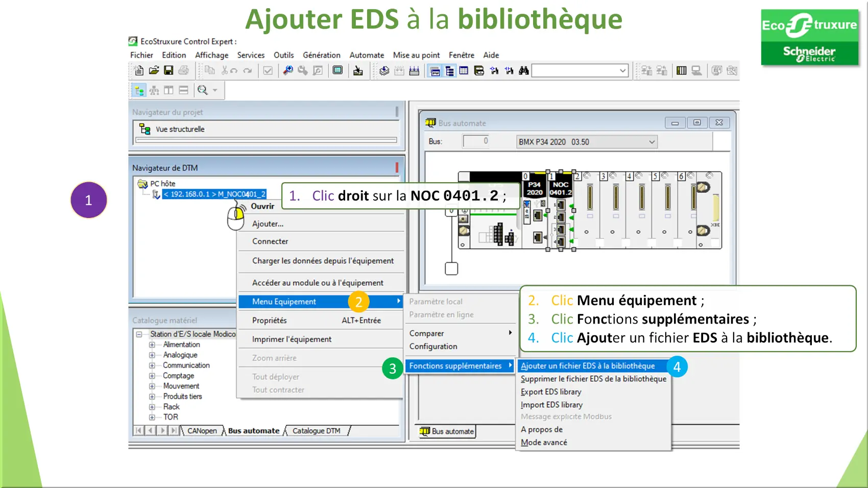Open the Génération menu

pyautogui.click(x=321, y=55)
